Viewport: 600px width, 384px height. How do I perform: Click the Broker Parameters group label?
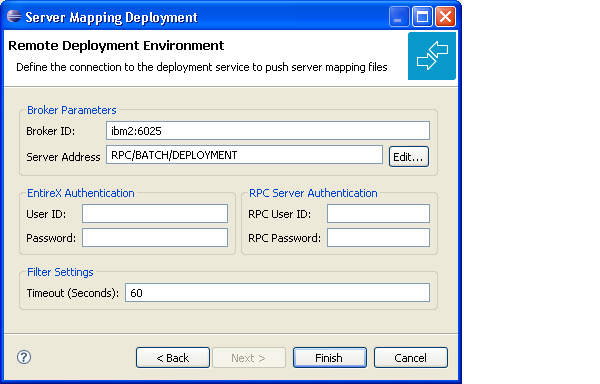point(72,110)
